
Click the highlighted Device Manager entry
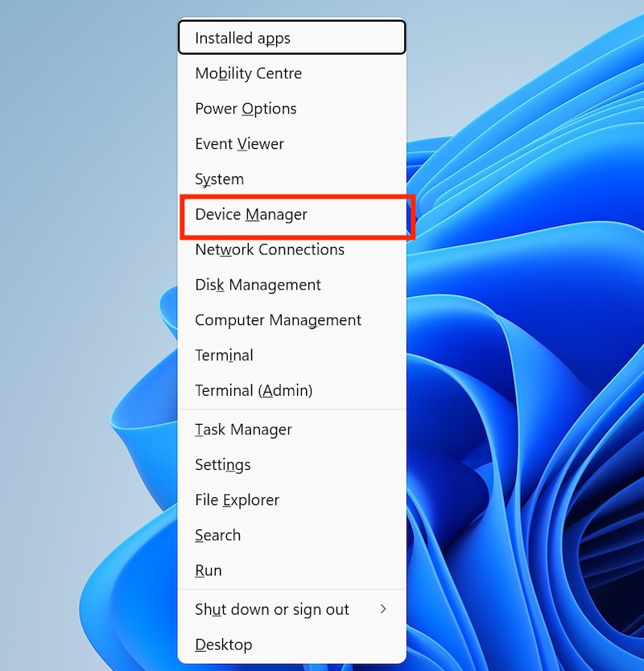click(251, 215)
